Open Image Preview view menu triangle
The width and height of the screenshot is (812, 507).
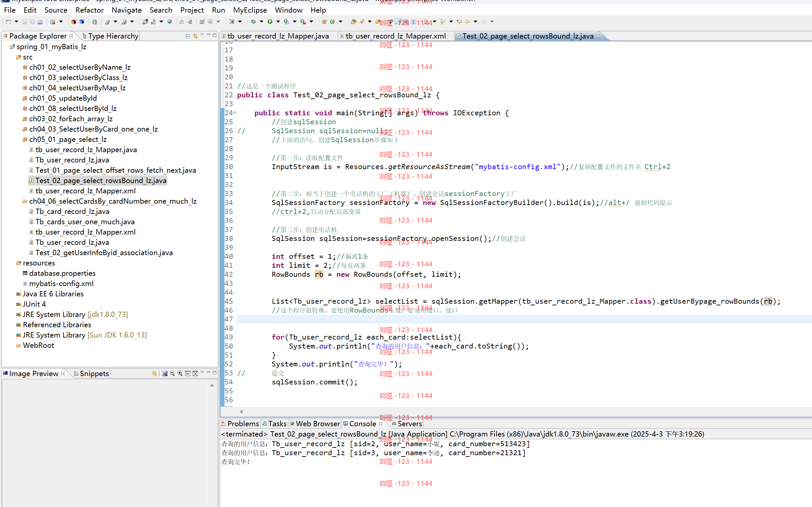[202, 372]
